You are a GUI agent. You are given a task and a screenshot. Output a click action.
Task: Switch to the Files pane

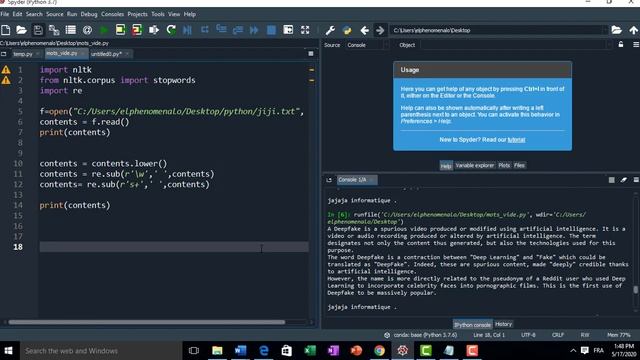tap(519, 165)
